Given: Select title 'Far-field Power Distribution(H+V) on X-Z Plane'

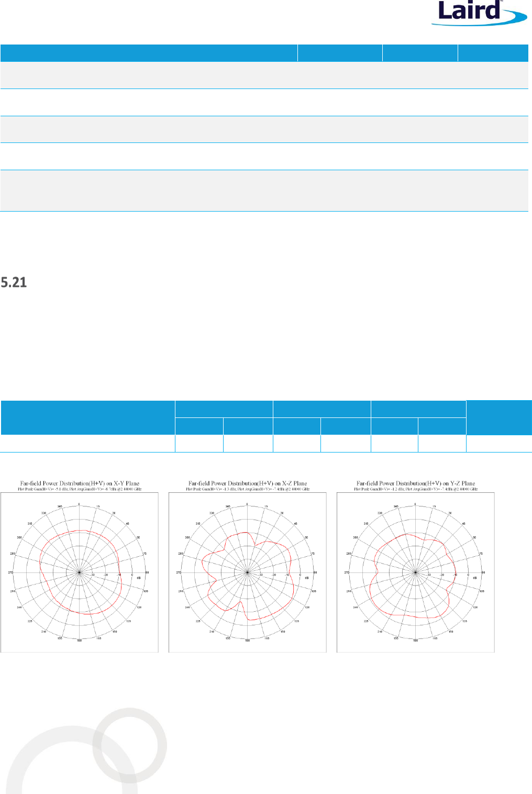Looking at the screenshot, I should 248,483.
